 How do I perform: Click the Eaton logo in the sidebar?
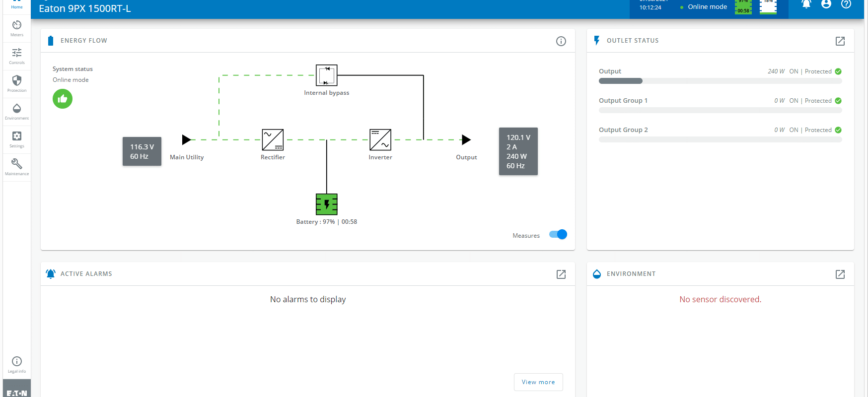[x=17, y=389]
